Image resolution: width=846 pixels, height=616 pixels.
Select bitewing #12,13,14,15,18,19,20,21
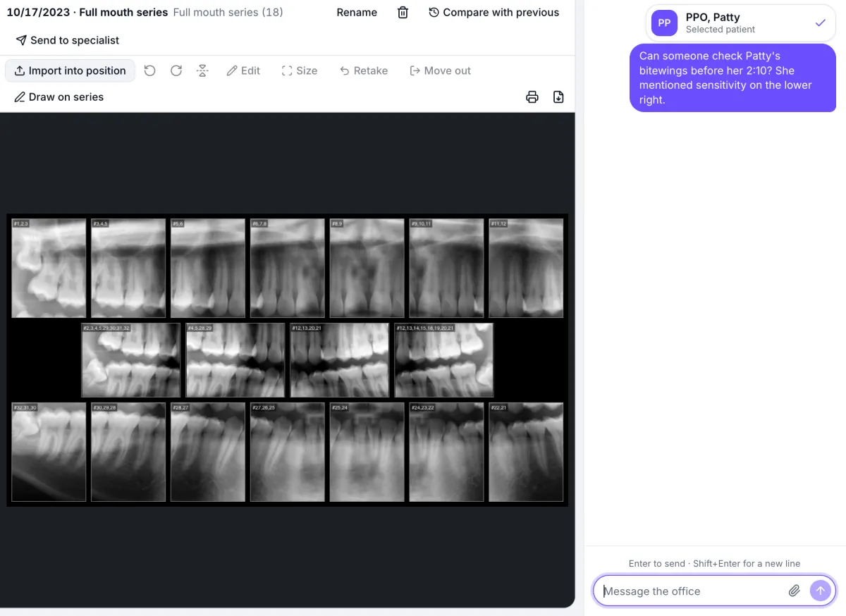tap(444, 360)
